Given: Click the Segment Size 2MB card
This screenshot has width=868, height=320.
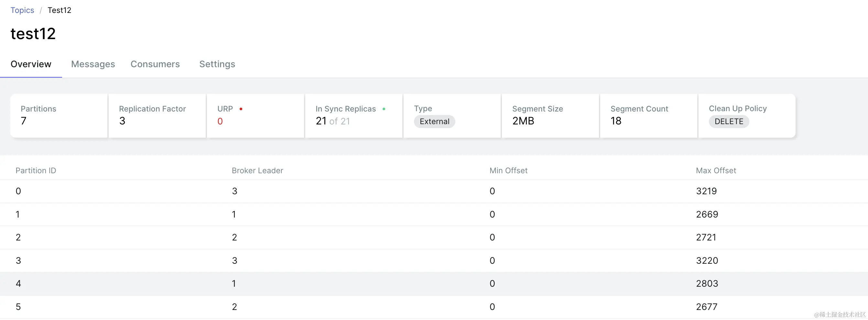Looking at the screenshot, I should 550,115.
